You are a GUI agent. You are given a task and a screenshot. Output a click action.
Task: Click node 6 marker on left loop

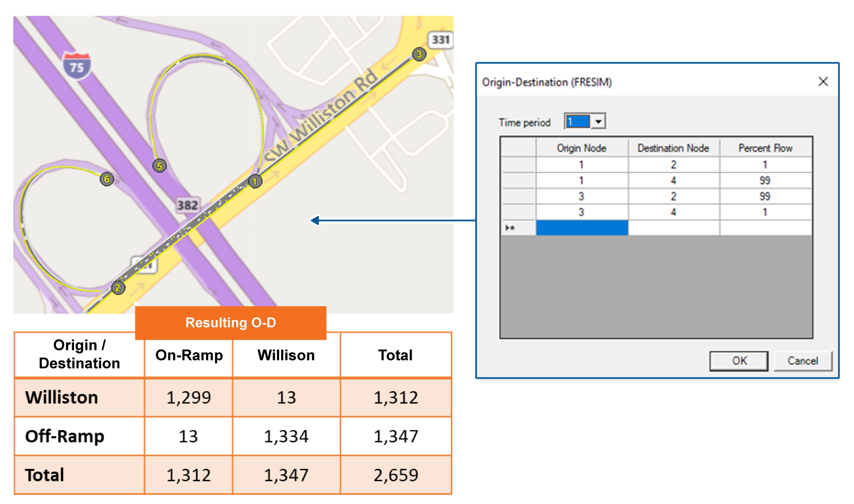coord(106,179)
